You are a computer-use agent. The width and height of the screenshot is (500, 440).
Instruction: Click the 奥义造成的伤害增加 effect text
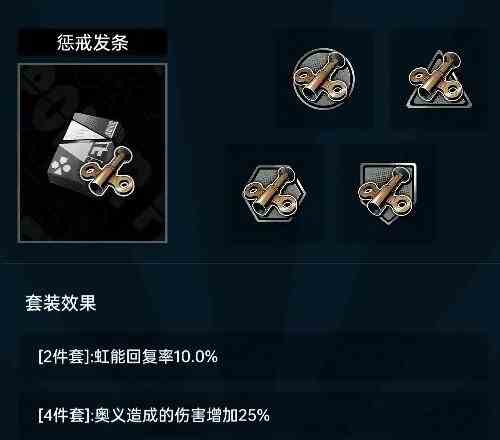click(x=166, y=416)
